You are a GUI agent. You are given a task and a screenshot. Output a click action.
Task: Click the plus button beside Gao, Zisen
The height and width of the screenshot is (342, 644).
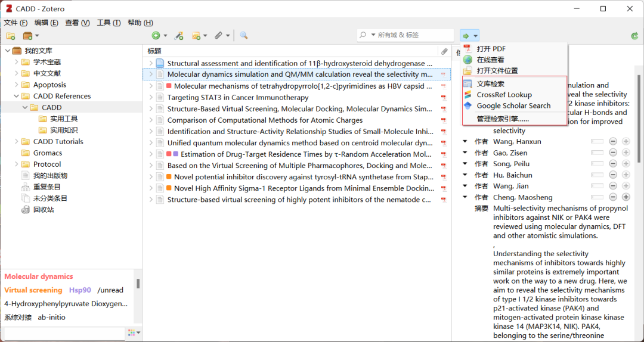(x=626, y=153)
